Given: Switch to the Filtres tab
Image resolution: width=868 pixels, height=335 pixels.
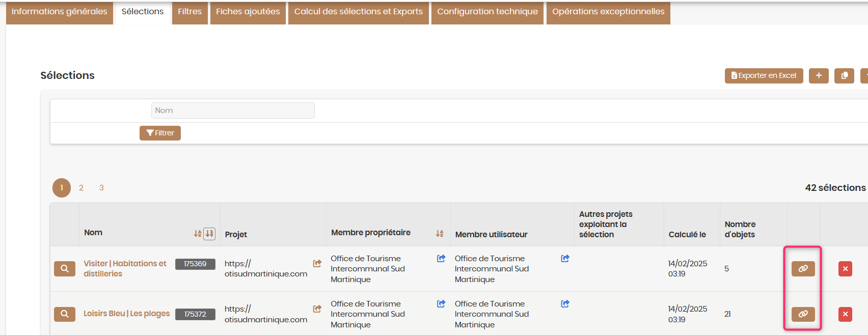Looking at the screenshot, I should 190,12.
